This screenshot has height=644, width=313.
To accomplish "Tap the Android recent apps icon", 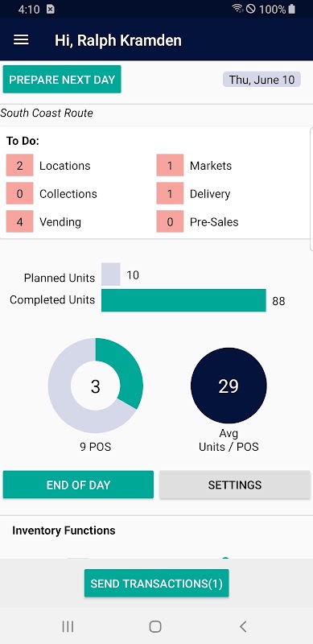I will [x=68, y=626].
